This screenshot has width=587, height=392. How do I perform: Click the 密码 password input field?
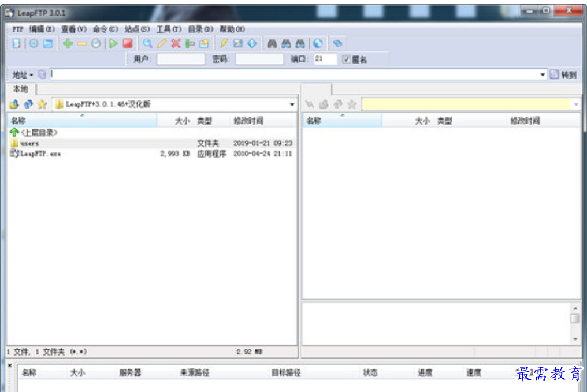(x=259, y=59)
